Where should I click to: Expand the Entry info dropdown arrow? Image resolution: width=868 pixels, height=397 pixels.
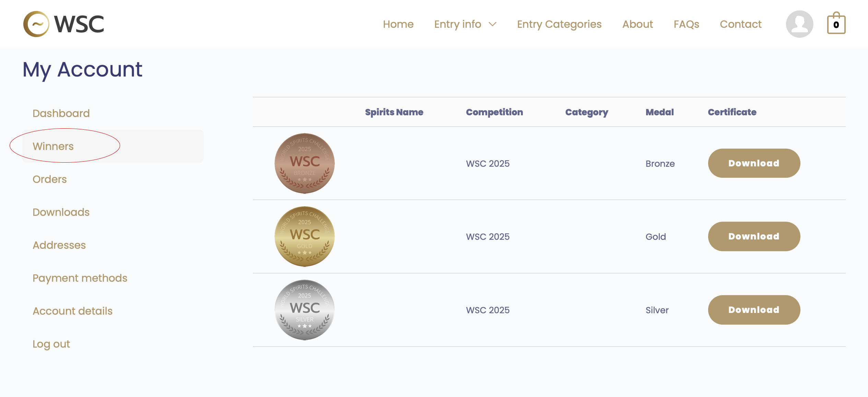coord(493,24)
